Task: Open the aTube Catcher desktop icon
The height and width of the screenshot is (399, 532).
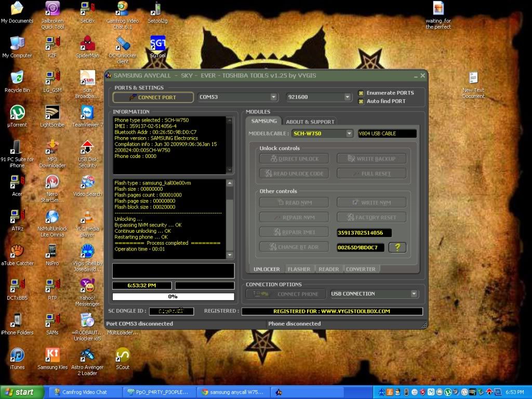Action: point(17,255)
